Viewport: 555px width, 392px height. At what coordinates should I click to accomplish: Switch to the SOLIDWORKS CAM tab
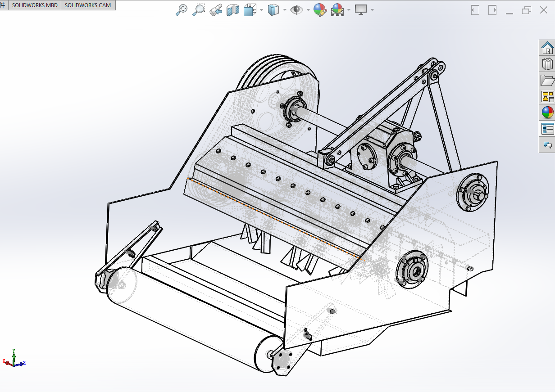88,5
